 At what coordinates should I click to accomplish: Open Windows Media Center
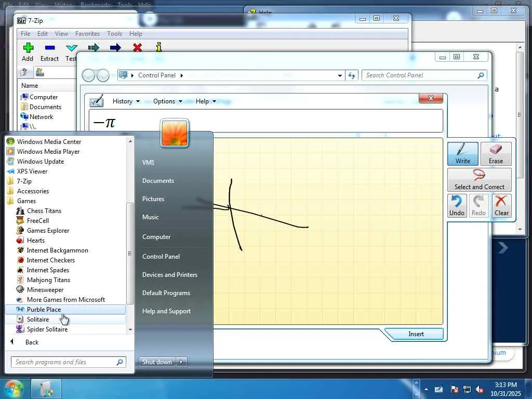pyautogui.click(x=49, y=141)
